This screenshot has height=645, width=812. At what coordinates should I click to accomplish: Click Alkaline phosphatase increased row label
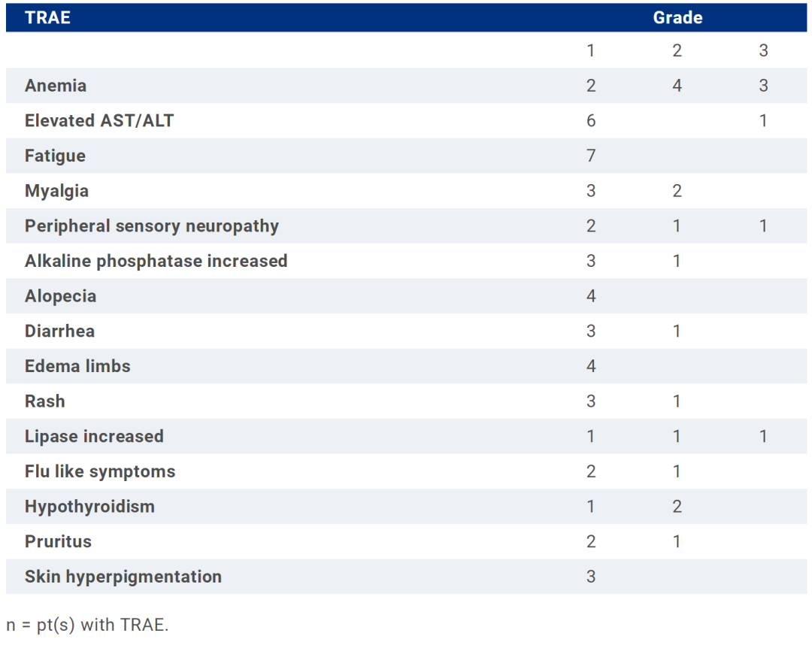(156, 261)
